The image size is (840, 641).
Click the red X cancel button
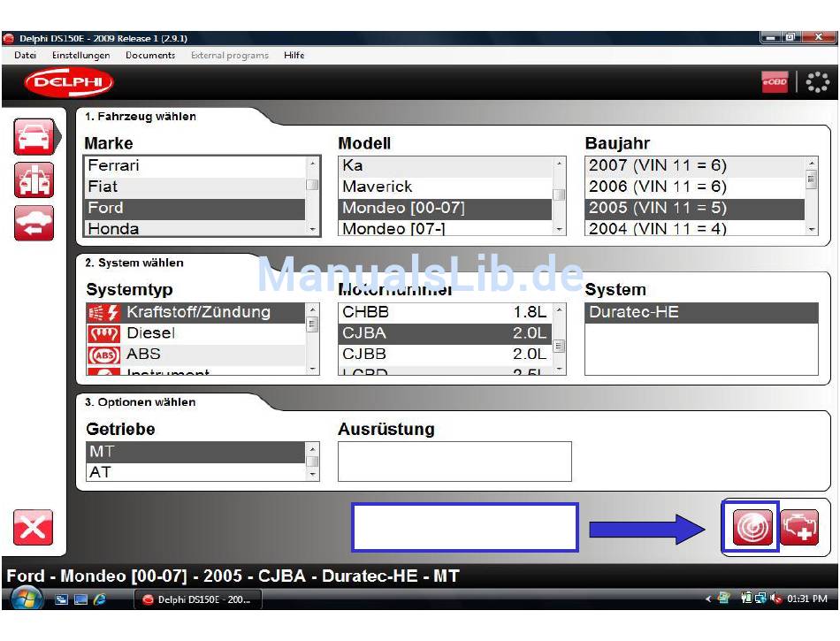(x=33, y=528)
